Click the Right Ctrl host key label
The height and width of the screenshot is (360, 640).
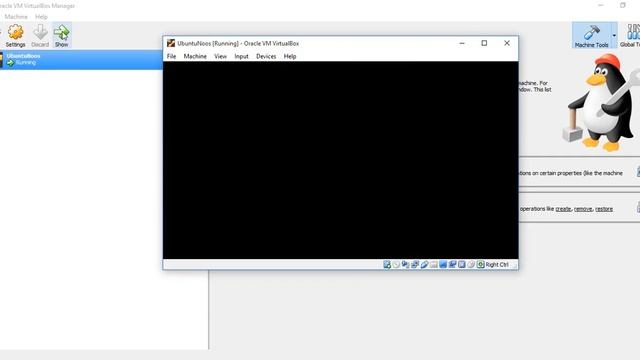pos(497,264)
